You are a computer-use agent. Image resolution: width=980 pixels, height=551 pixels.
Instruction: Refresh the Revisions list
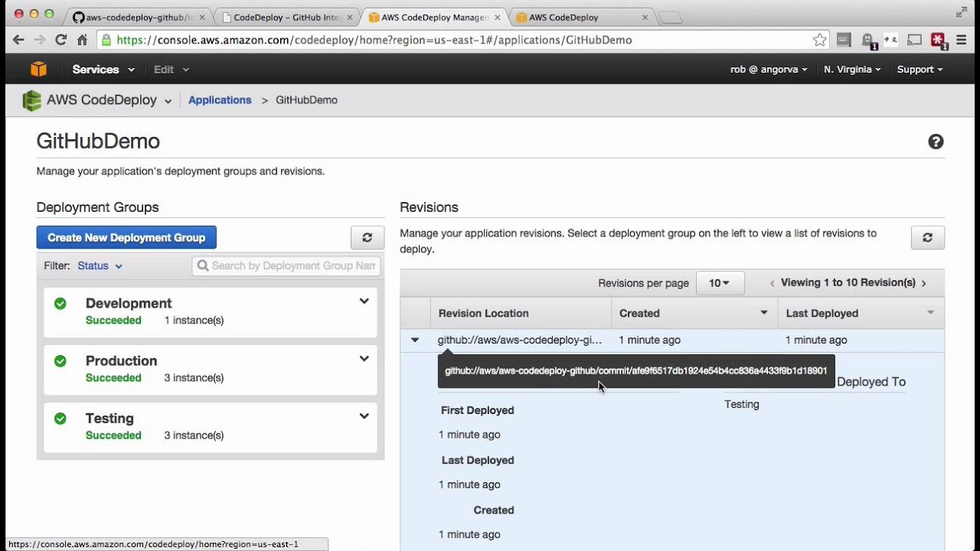[x=927, y=237]
